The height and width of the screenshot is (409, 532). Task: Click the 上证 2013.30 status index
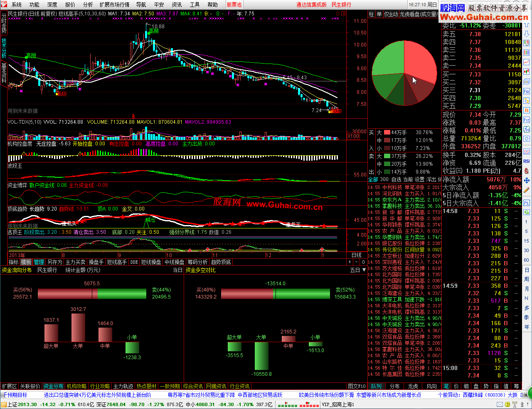click(22, 404)
